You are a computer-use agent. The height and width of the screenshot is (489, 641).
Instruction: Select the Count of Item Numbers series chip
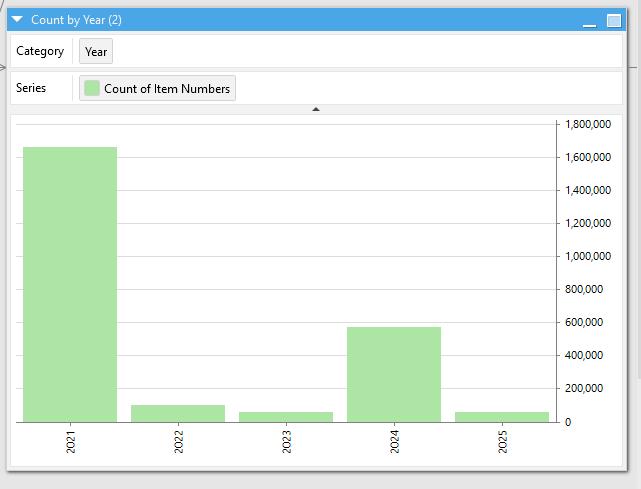click(x=158, y=89)
